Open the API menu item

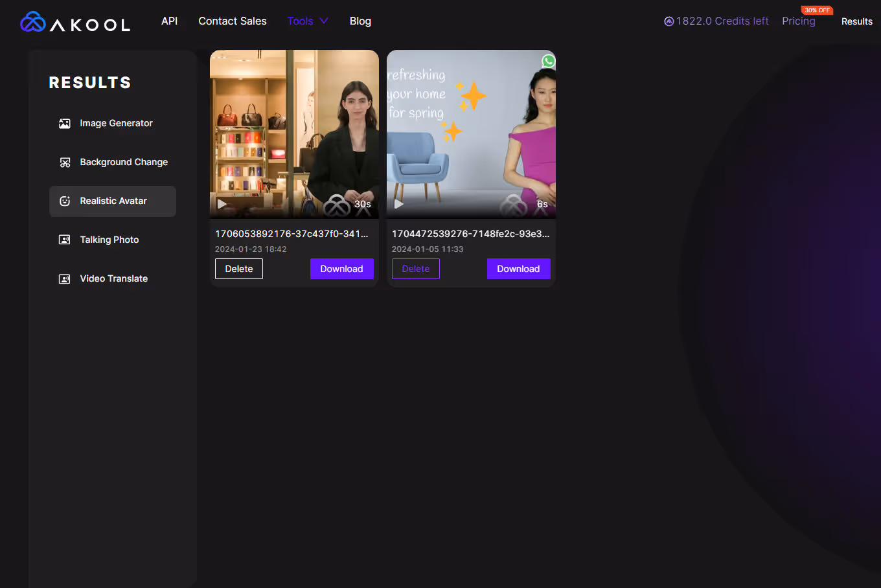click(x=170, y=21)
